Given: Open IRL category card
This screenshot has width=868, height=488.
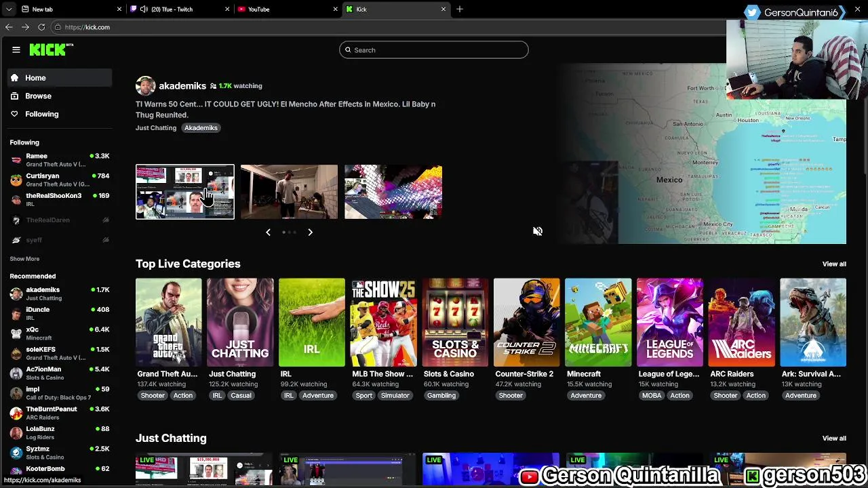Looking at the screenshot, I should [x=312, y=323].
